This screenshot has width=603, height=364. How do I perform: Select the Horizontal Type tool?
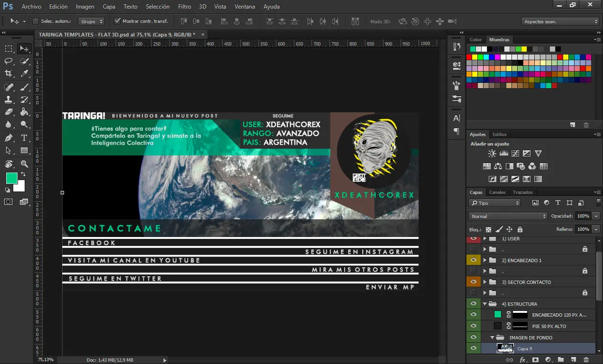point(24,138)
